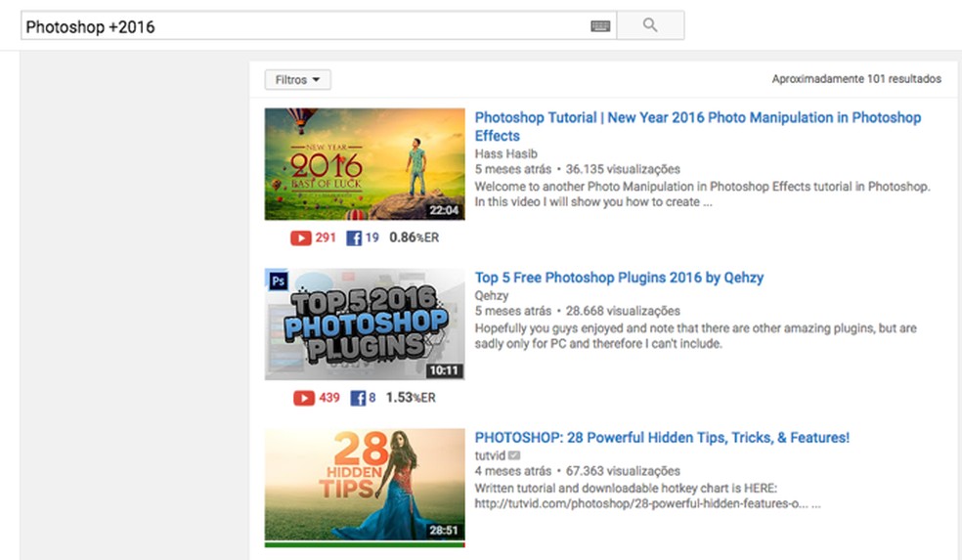Click the 1.53%ER engagement rate value
This screenshot has height=560, width=962.
(411, 398)
